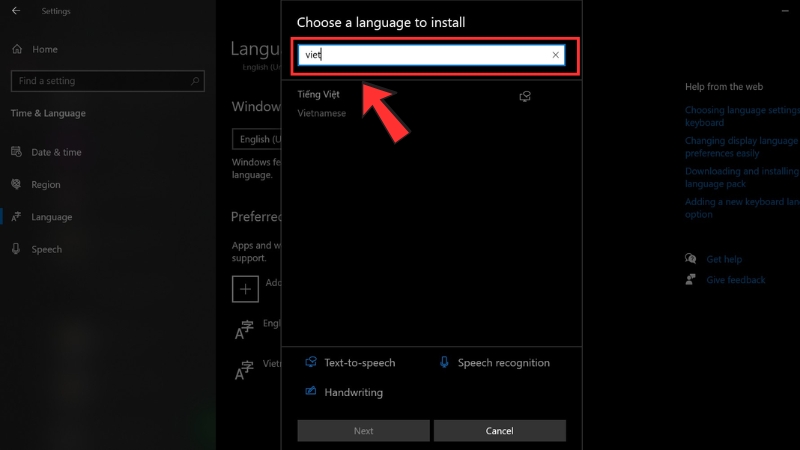Select Language in the sidebar
Screen dimensions: 800x450
pyautogui.click(x=51, y=217)
